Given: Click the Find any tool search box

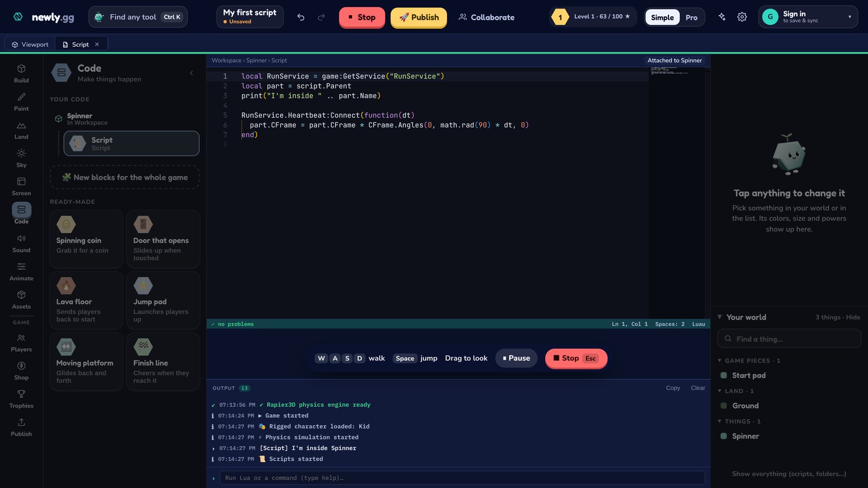Looking at the screenshot, I should coord(138,17).
